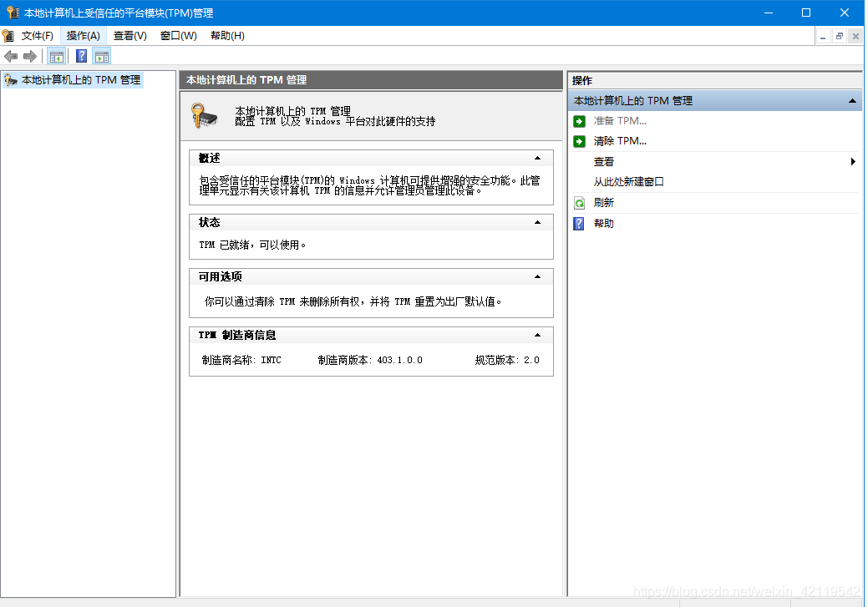Click the 制造商版本: 403.1.0.0 text
The image size is (868, 607).
click(370, 360)
